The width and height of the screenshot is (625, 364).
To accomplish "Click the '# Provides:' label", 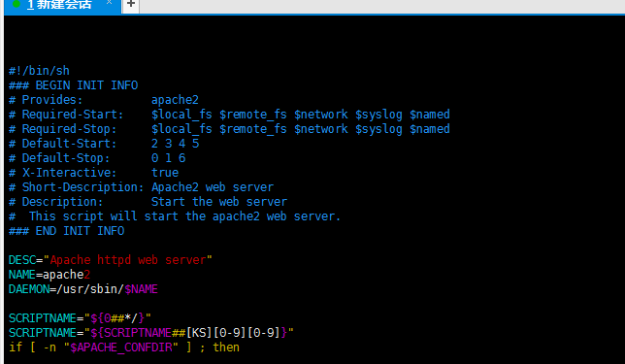I will [x=46, y=100].
